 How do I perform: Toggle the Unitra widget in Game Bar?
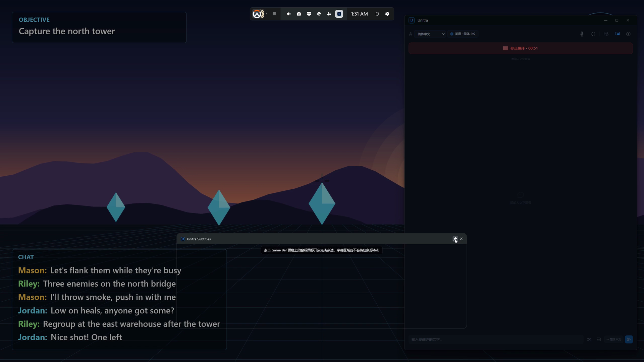[x=339, y=14]
